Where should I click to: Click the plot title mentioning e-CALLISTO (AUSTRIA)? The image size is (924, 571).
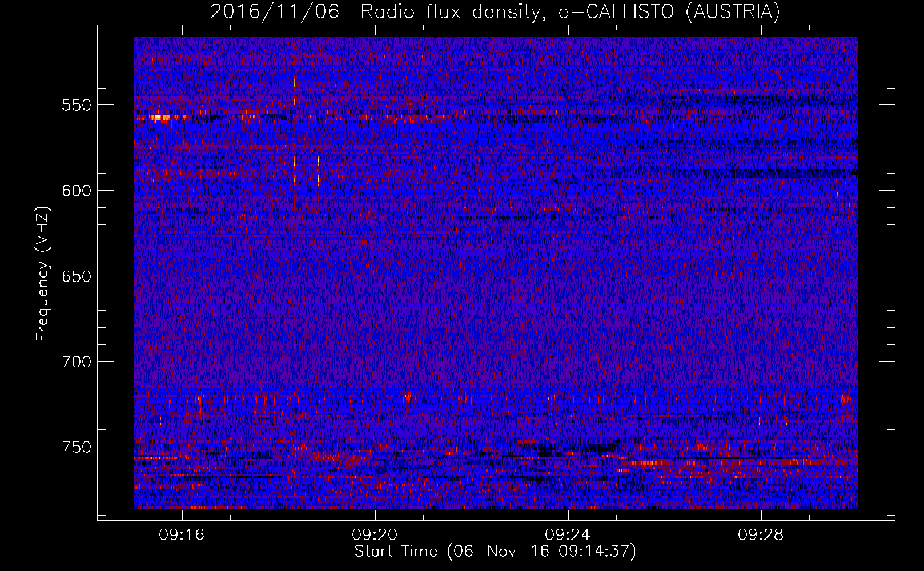click(x=495, y=11)
